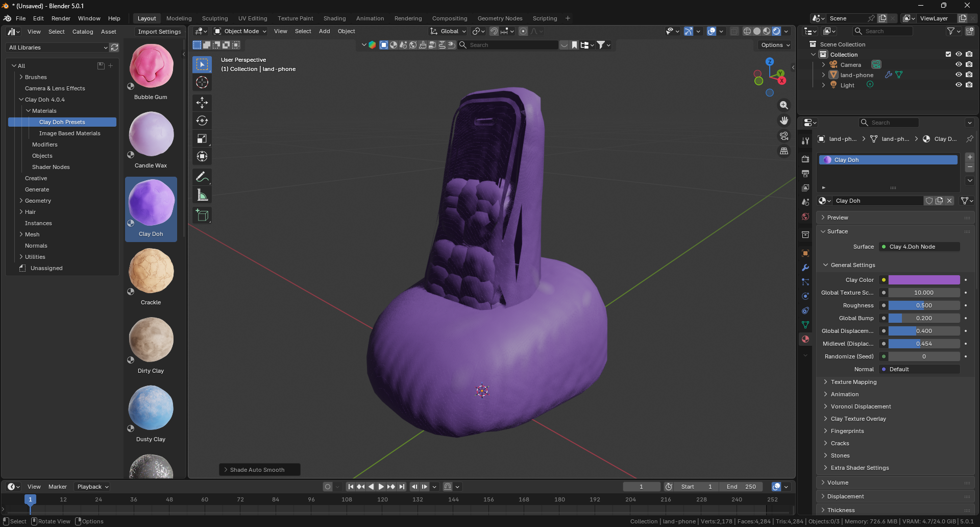
Task: Toggle the snapping magnet in the viewport header
Action: point(494,31)
